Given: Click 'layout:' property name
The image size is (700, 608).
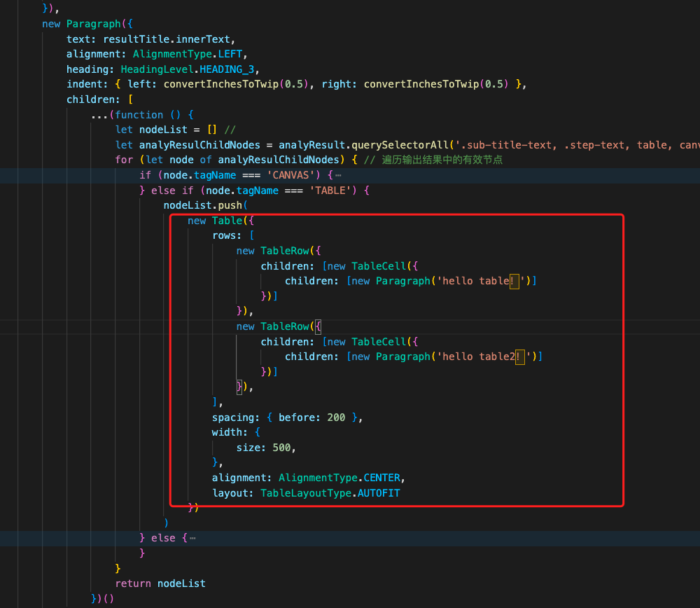Looking at the screenshot, I should click(232, 493).
